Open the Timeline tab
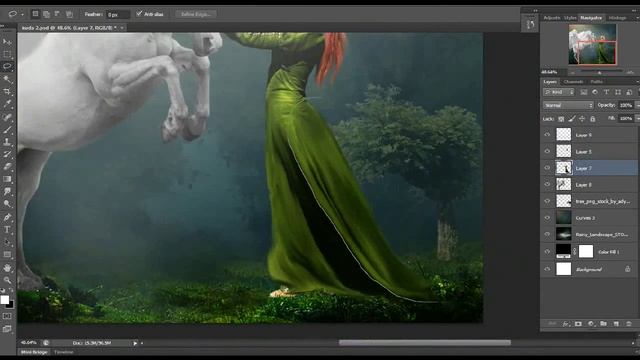Image resolution: width=640 pixels, height=360 pixels. 64,352
